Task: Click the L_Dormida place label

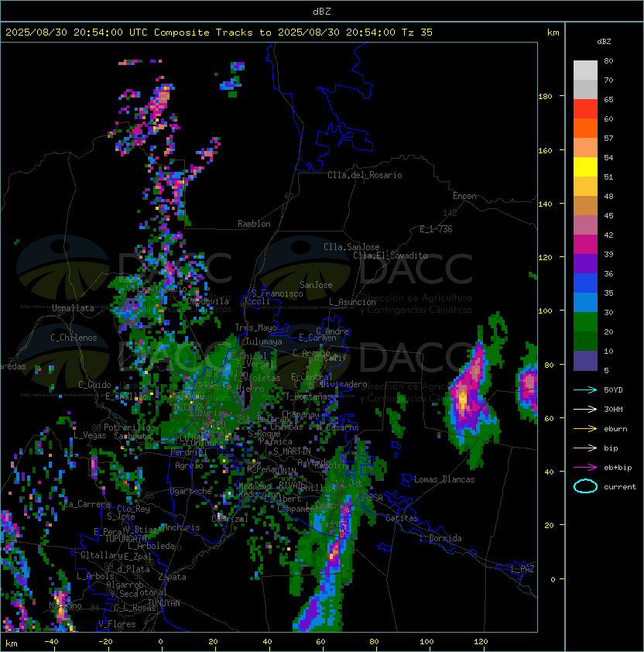Action: click(x=440, y=538)
